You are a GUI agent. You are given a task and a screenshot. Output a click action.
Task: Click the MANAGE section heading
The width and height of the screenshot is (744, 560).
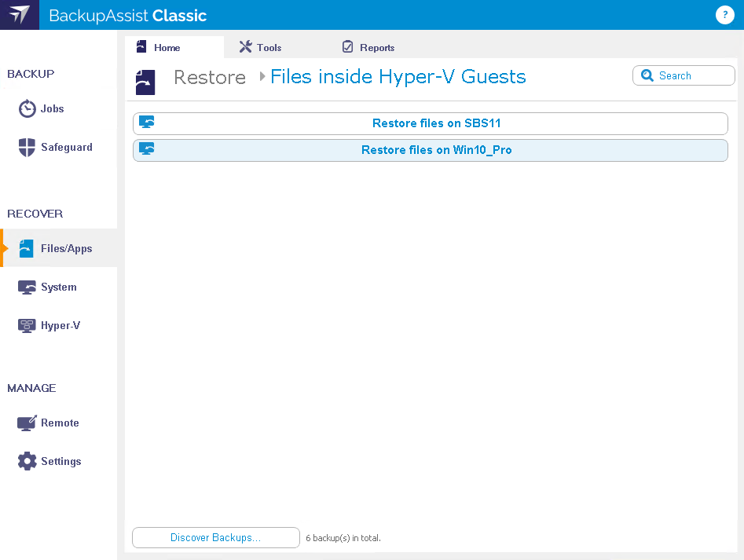coord(31,388)
